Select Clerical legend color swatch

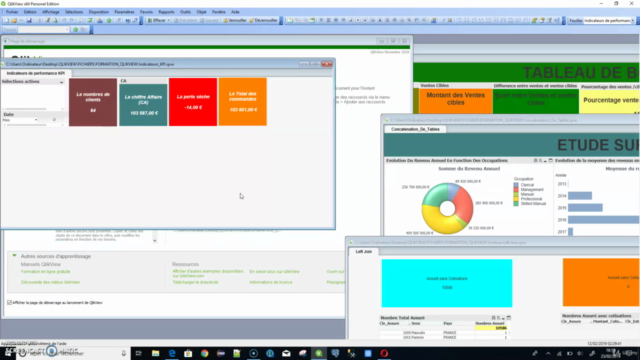tap(516, 185)
